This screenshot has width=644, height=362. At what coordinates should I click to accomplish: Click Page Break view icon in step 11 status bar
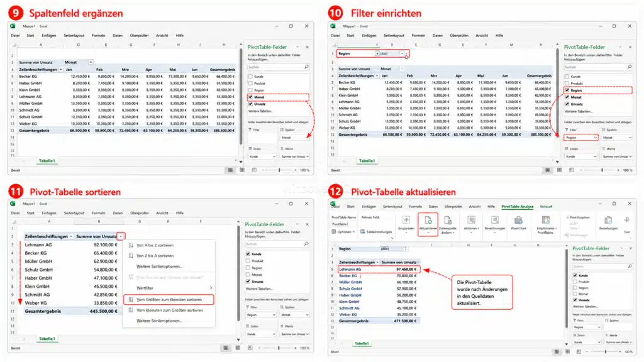click(250, 348)
